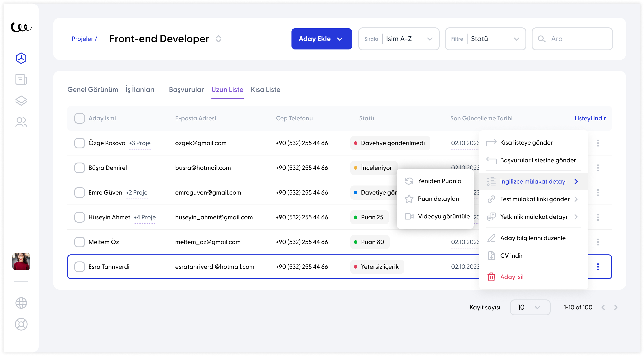Open the Aday Ekle dropdown button
The height and width of the screenshot is (356, 644).
[x=322, y=39]
